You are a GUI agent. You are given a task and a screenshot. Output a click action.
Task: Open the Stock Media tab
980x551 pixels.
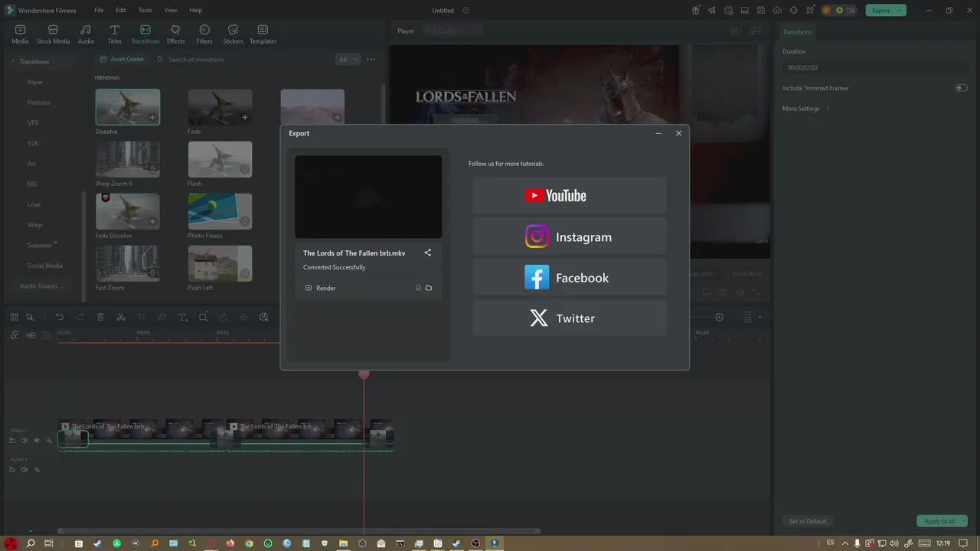[x=53, y=34]
